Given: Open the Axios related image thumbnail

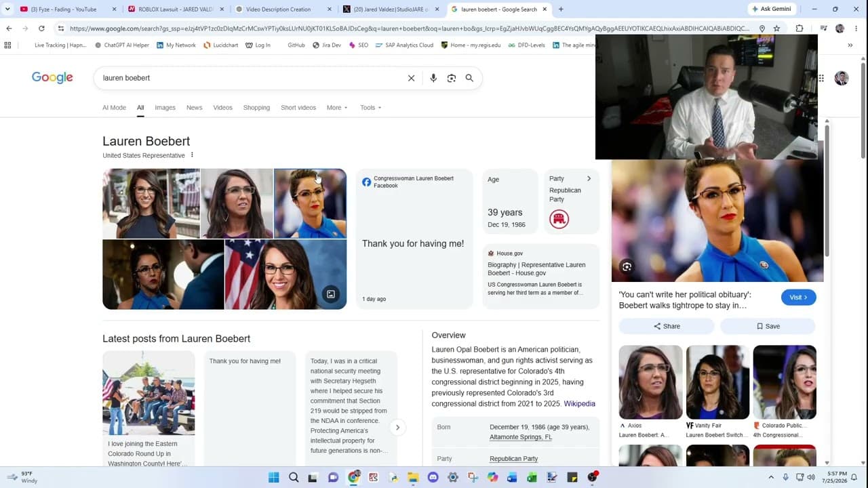Looking at the screenshot, I should [x=650, y=382].
